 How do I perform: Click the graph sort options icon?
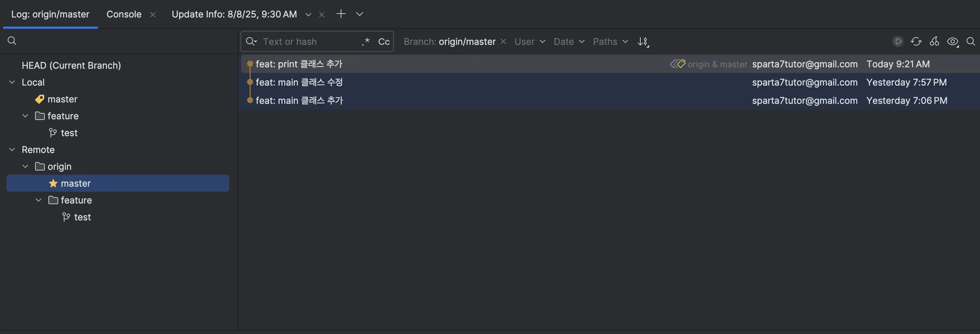tap(643, 42)
